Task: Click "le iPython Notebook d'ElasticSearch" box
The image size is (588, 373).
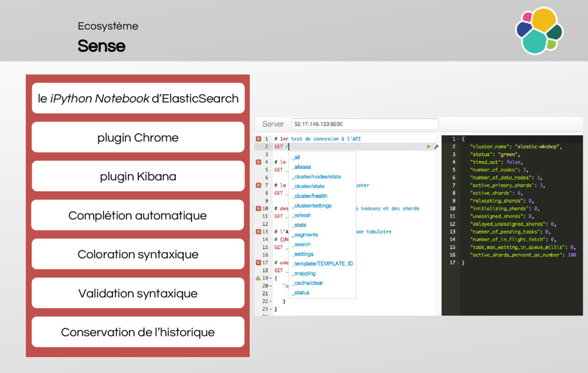Action: click(138, 98)
